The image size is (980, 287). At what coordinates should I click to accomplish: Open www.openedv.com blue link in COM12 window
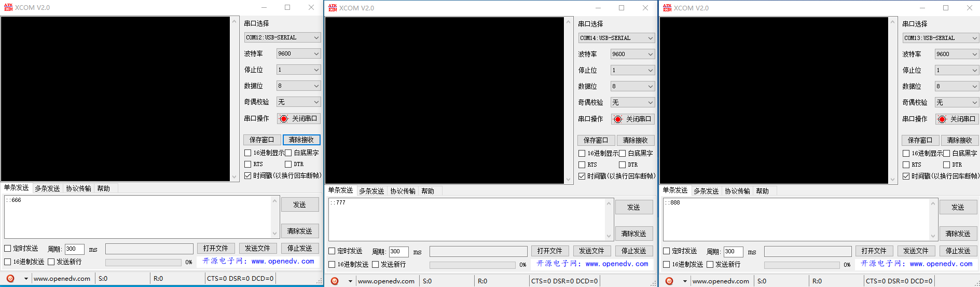click(283, 261)
